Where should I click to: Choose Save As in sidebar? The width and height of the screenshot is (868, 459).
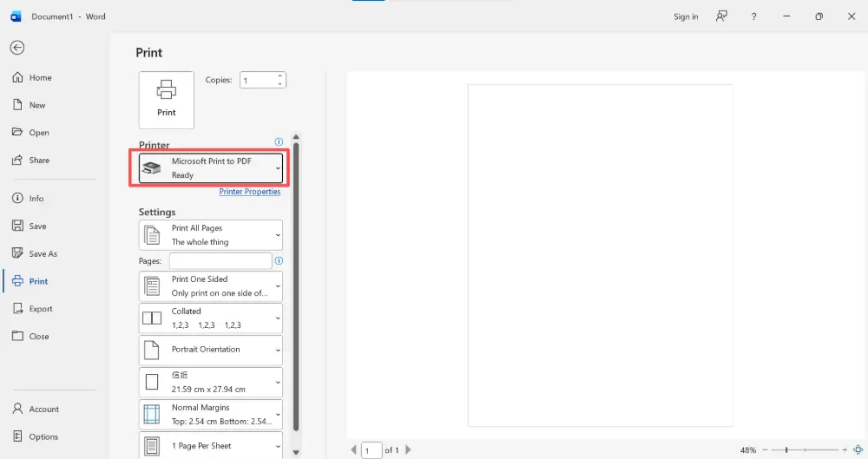pyautogui.click(x=35, y=253)
